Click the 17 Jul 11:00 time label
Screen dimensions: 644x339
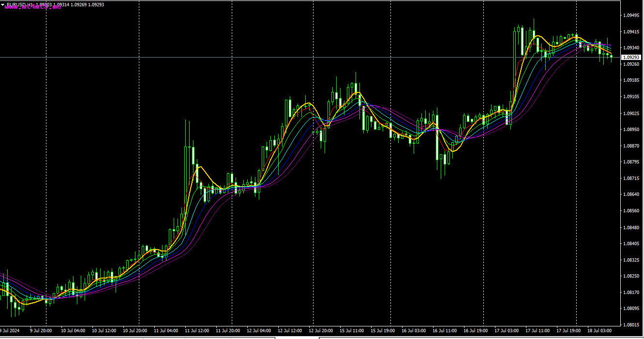pyautogui.click(x=538, y=331)
